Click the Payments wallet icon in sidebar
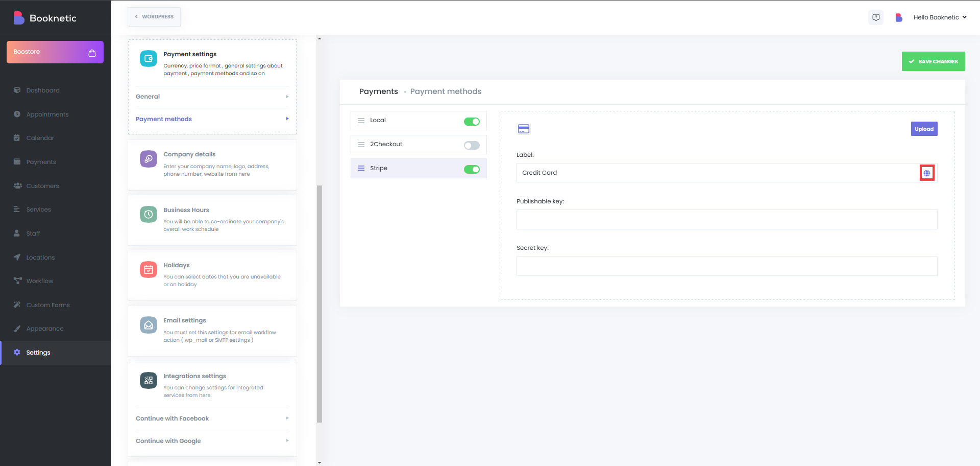Image resolution: width=980 pixels, height=466 pixels. 17,161
